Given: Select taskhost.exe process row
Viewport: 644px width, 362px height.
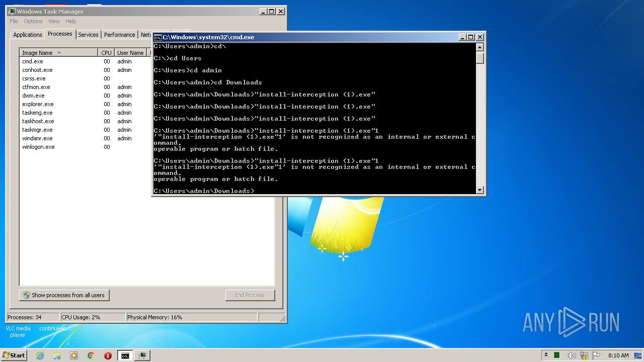Looking at the screenshot, I should pyautogui.click(x=86, y=121).
